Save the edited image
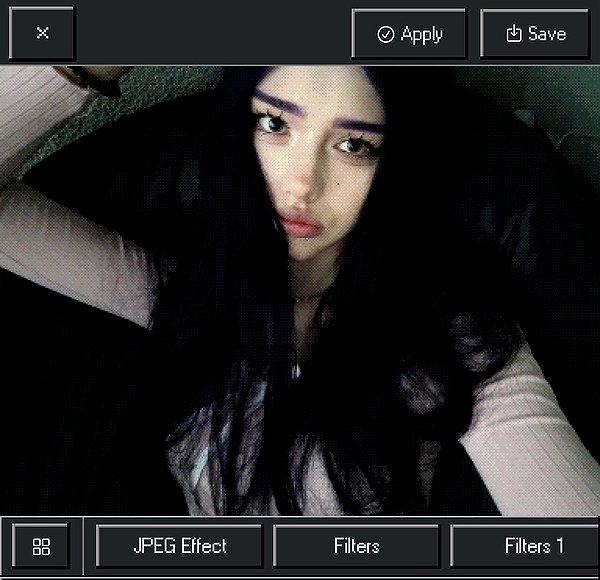600x580 pixels. (x=535, y=34)
